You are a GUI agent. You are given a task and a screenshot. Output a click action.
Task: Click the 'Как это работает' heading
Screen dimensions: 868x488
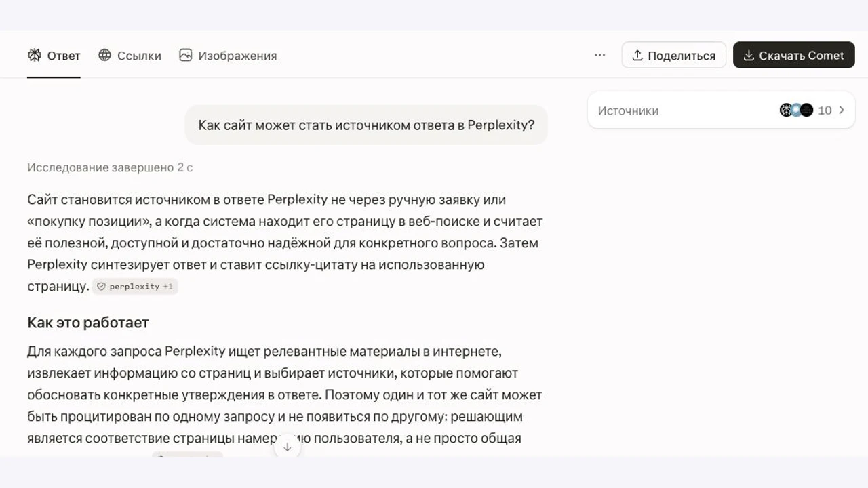(x=88, y=323)
